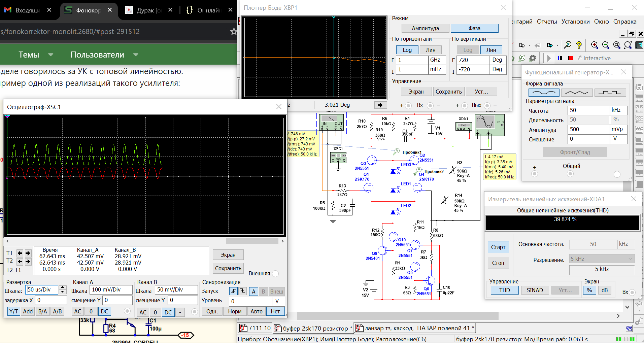Click oscilloscope T1 cursor marker
Screen dimensions: 644x343
[7, 116]
